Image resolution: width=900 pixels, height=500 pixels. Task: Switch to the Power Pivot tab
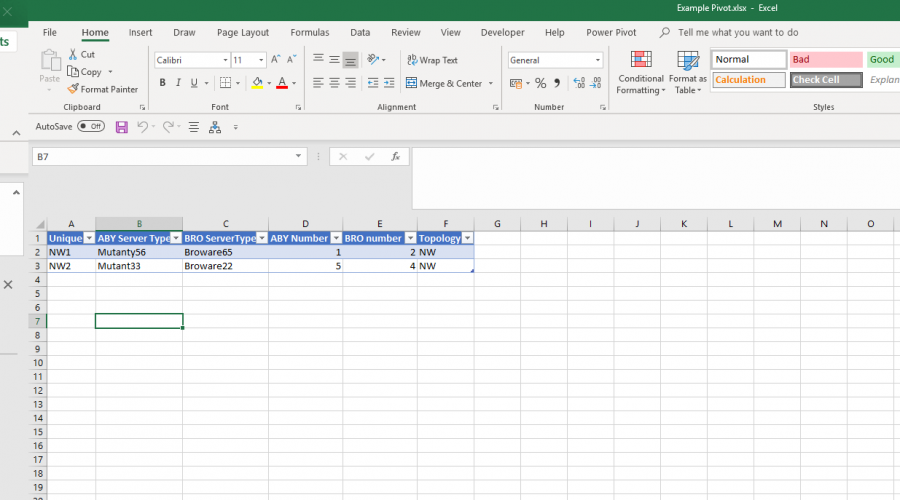(x=611, y=33)
